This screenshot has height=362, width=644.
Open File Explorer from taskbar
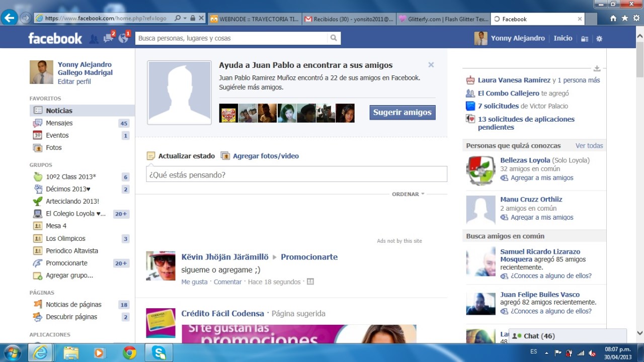(71, 353)
